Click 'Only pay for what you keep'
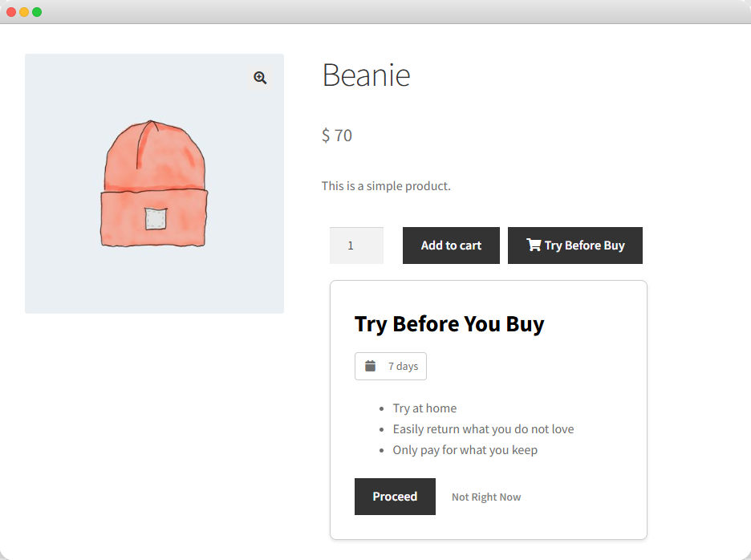 point(465,450)
